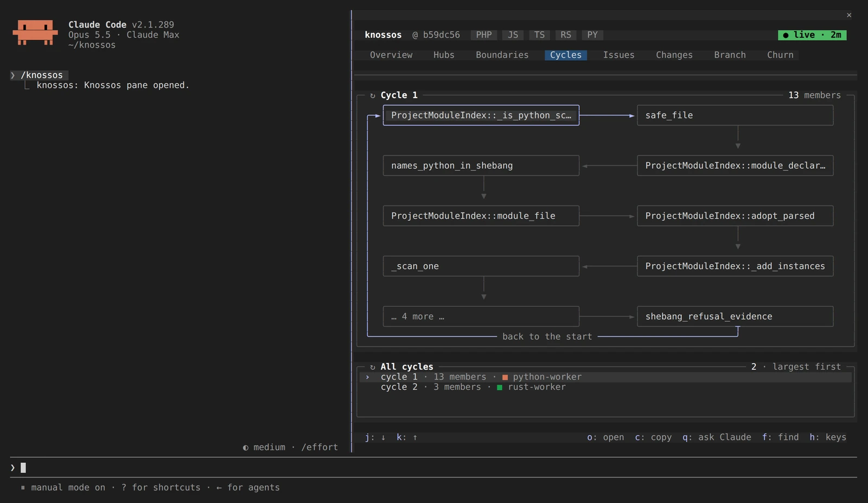This screenshot has height=503, width=868.
Task: Open the Overview tab
Action: tap(391, 55)
